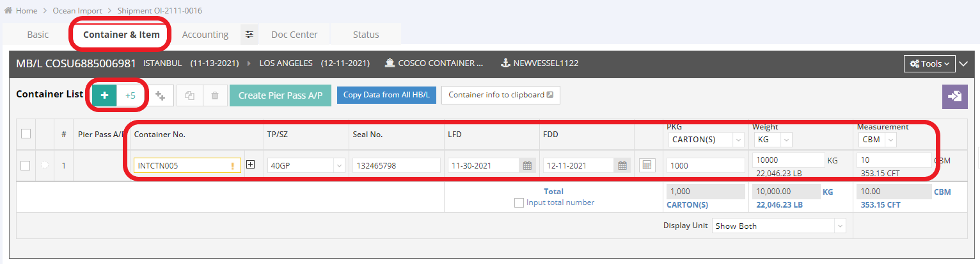Click the green plus add container button
The width and height of the screenshot is (980, 264).
pyautogui.click(x=104, y=95)
